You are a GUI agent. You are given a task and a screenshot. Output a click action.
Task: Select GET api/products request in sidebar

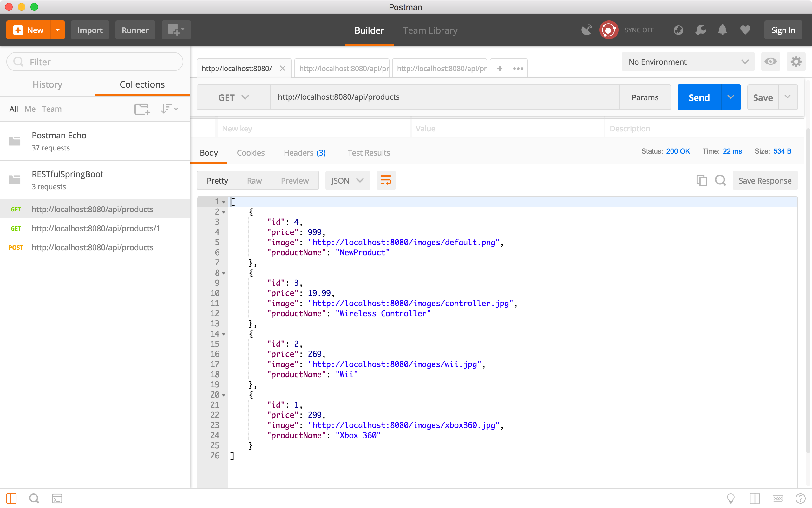(x=95, y=209)
